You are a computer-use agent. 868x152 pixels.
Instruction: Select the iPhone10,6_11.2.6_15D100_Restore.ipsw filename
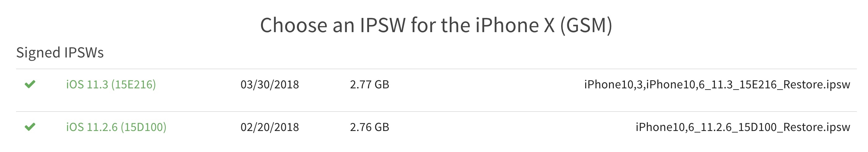[x=743, y=127]
